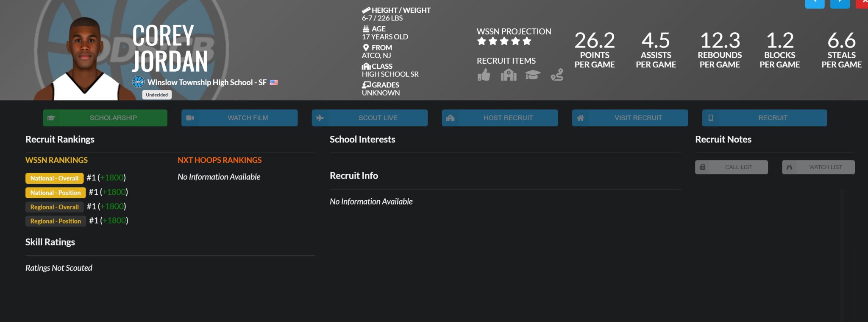Close the recruit profile with red X
Viewport: 868px width, 322px height.
(863, 3)
